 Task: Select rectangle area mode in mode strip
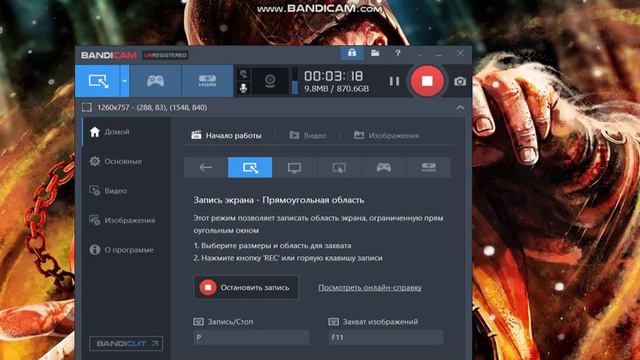[x=250, y=167]
